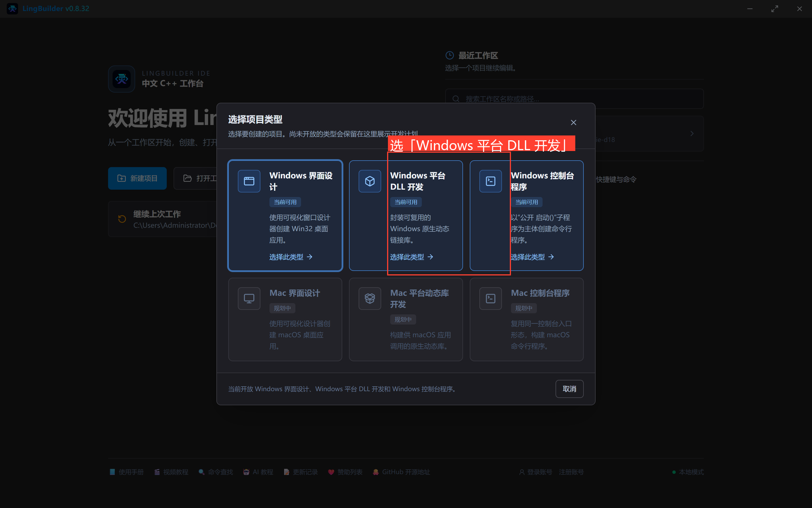
Task: Click 选择此类型 under Windows 界面设计
Action: click(291, 257)
